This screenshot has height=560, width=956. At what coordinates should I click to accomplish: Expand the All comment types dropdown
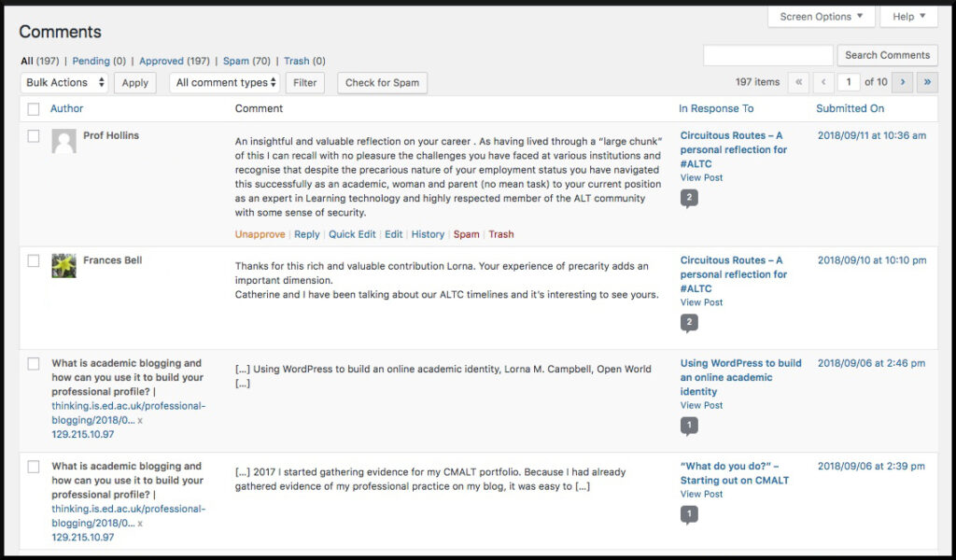click(x=226, y=83)
